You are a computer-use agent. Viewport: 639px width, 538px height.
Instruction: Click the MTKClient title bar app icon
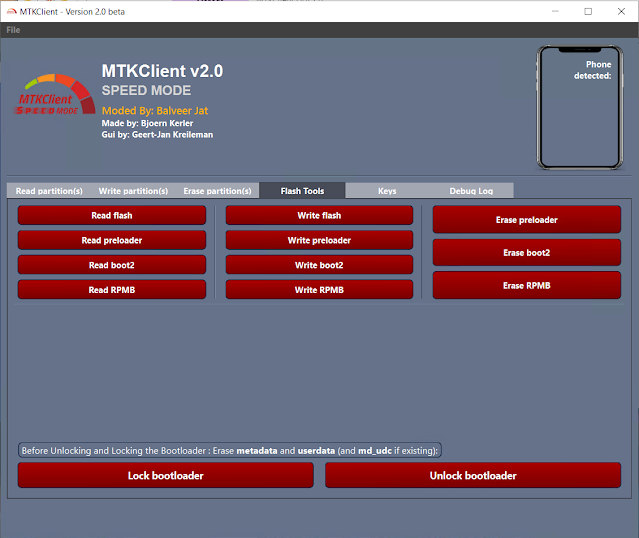click(11, 11)
